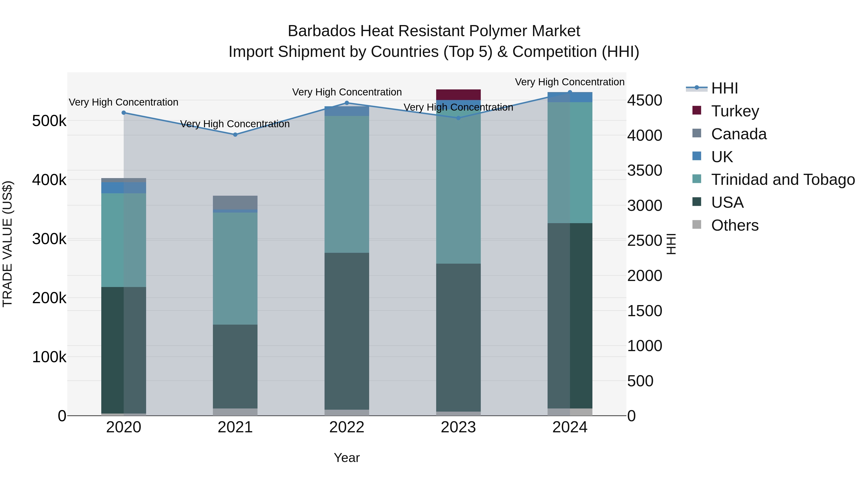Click the USA segment of 2022 bar
The width and height of the screenshot is (868, 488).
tap(347, 331)
